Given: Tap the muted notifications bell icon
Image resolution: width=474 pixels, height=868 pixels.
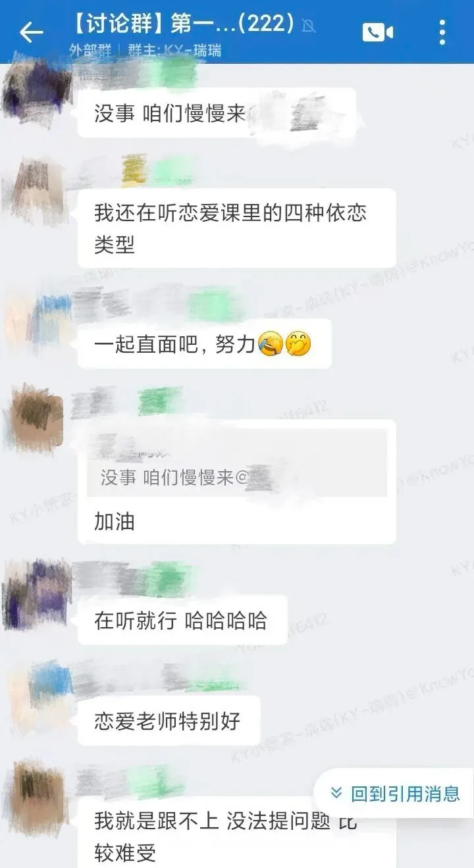Looking at the screenshot, I should [x=307, y=26].
